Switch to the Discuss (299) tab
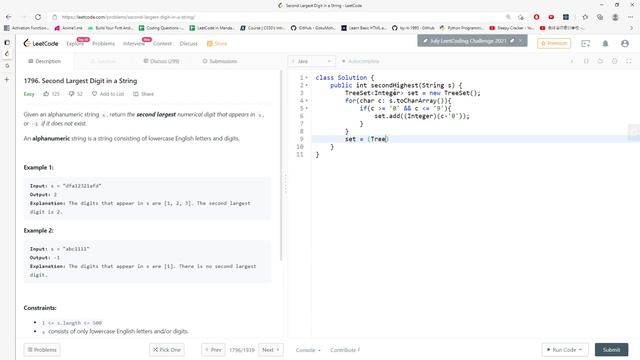This screenshot has height=360, width=640. [x=162, y=61]
